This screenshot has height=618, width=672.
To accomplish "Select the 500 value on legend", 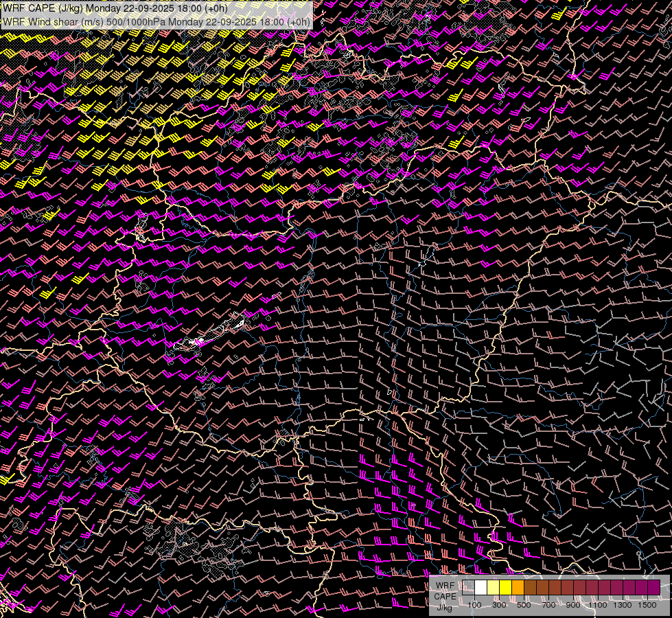I will click(524, 604).
